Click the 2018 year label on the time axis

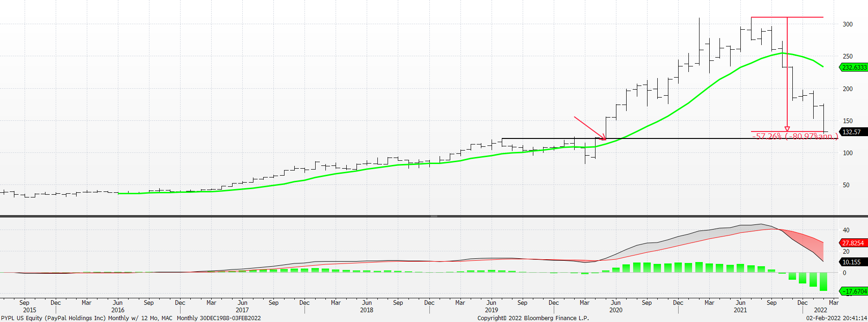coord(367,310)
